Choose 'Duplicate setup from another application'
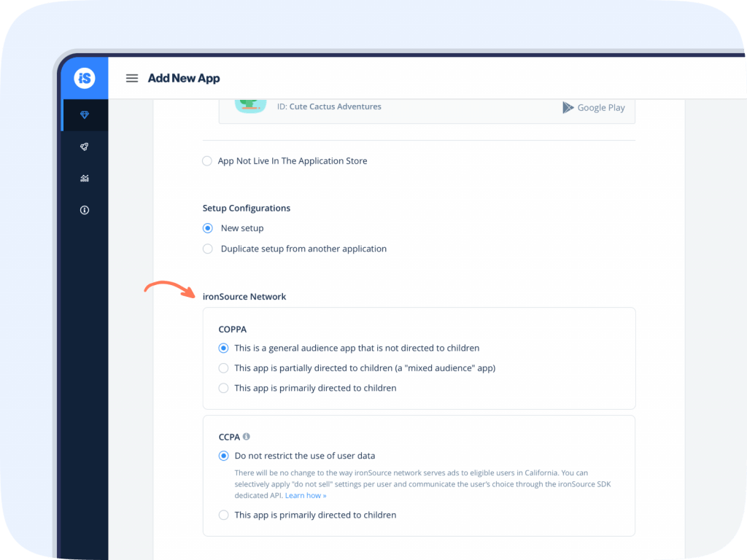The width and height of the screenshot is (747, 560). (207, 249)
